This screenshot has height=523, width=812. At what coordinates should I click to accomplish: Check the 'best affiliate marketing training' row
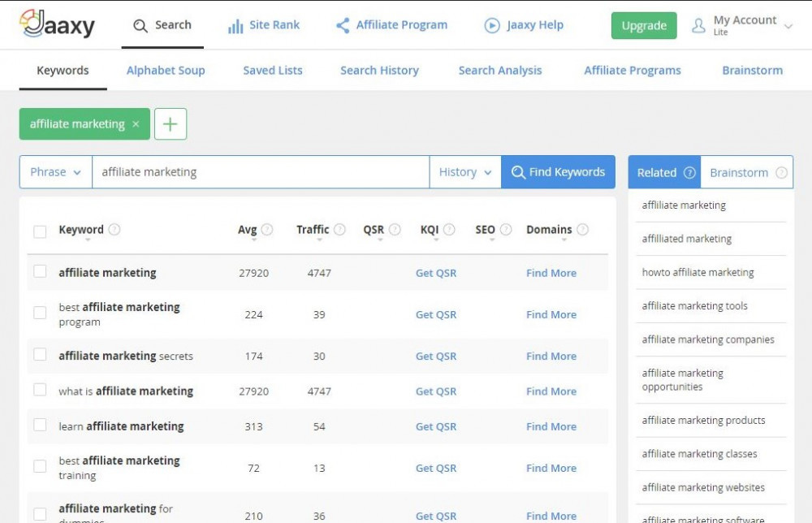pyautogui.click(x=40, y=466)
